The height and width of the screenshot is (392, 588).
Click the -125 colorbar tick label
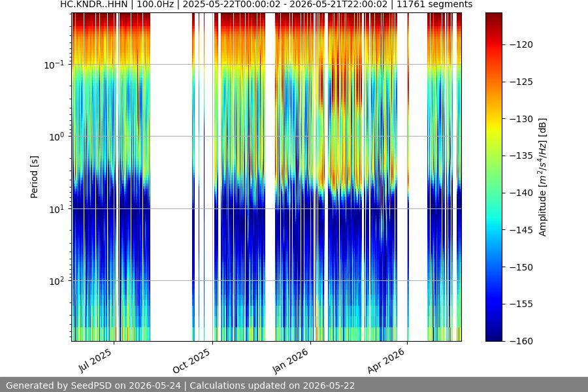[x=521, y=82]
